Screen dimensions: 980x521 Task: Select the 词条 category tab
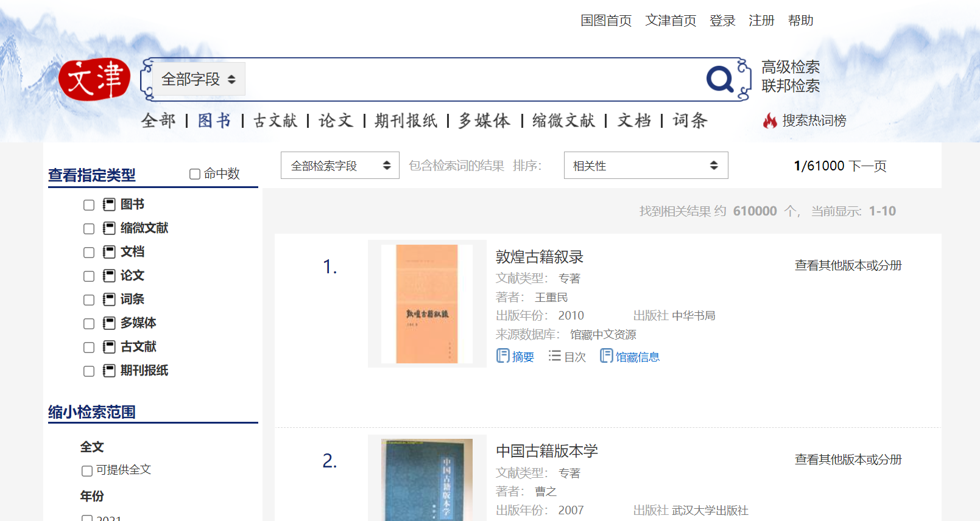690,121
